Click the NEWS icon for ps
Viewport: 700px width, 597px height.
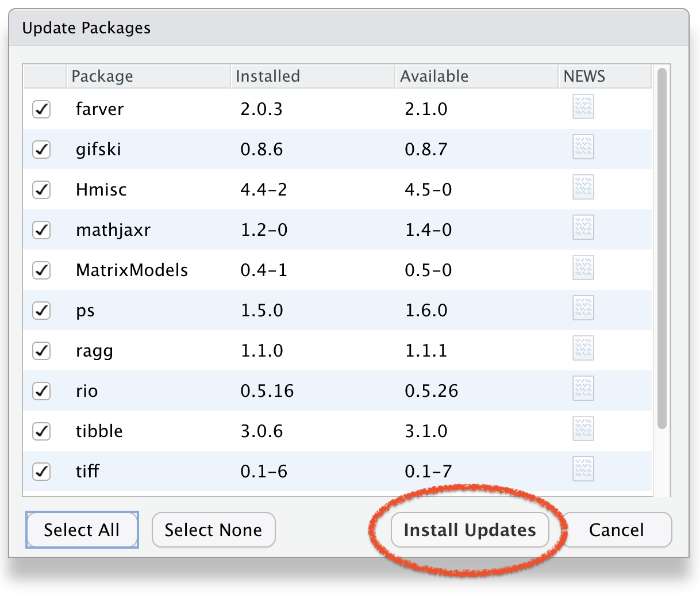click(x=583, y=308)
